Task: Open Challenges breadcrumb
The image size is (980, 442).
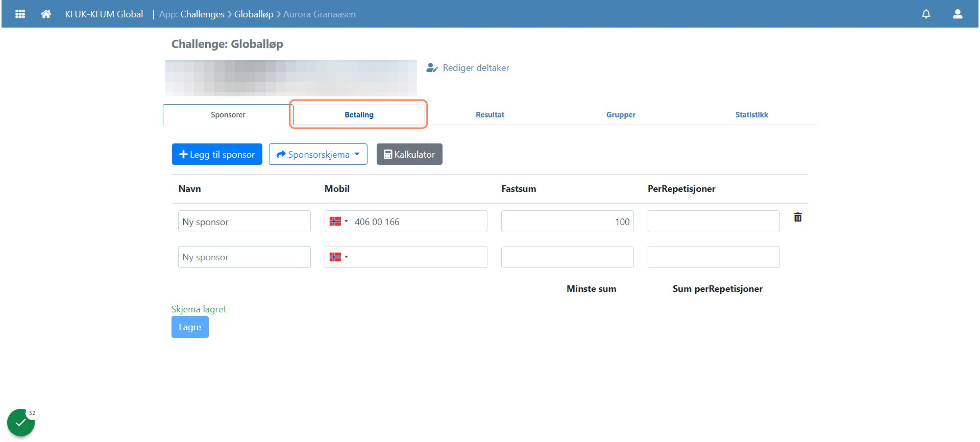Action: [202, 14]
